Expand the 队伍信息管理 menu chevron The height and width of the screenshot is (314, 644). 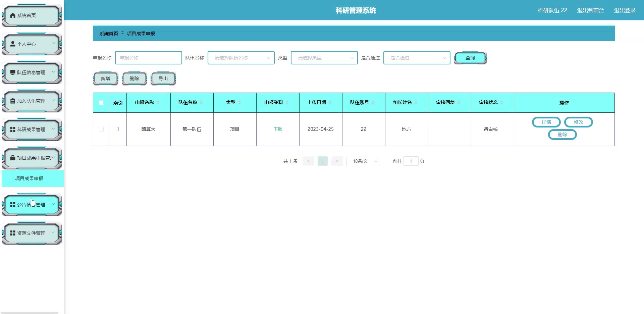tap(53, 72)
